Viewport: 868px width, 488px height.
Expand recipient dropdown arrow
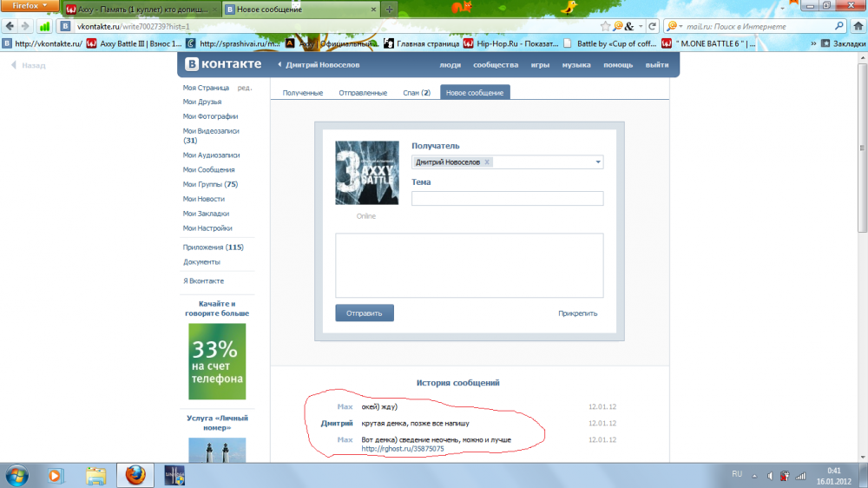tap(598, 162)
